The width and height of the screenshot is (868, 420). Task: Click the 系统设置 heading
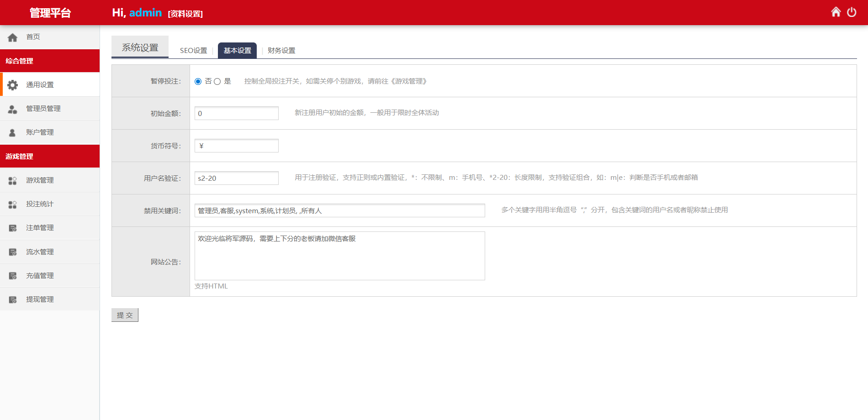(140, 47)
